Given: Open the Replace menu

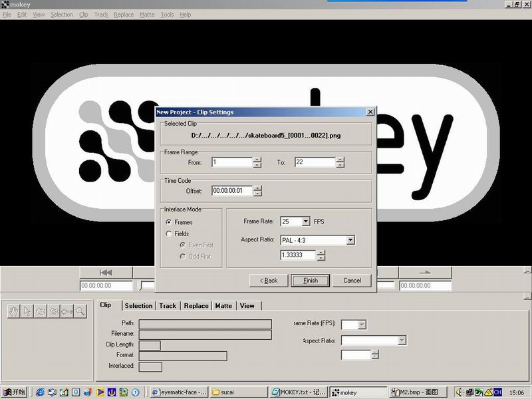Looking at the screenshot, I should 124,15.
